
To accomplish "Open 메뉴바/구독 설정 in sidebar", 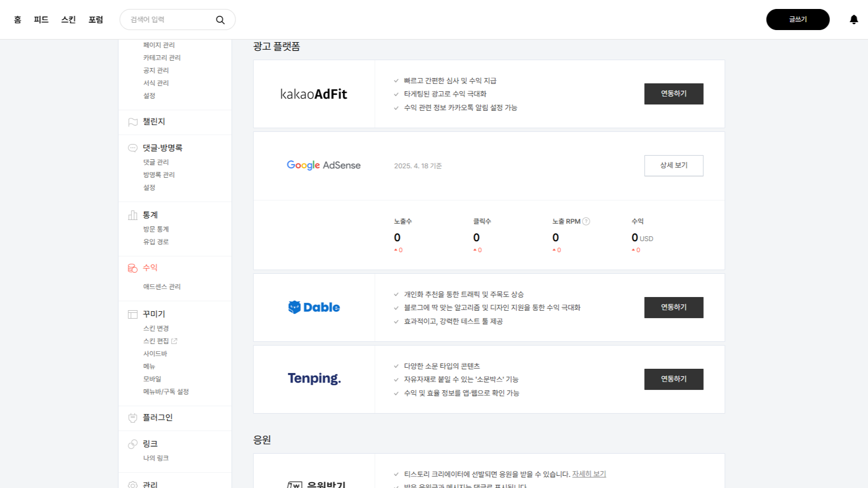I will (166, 392).
